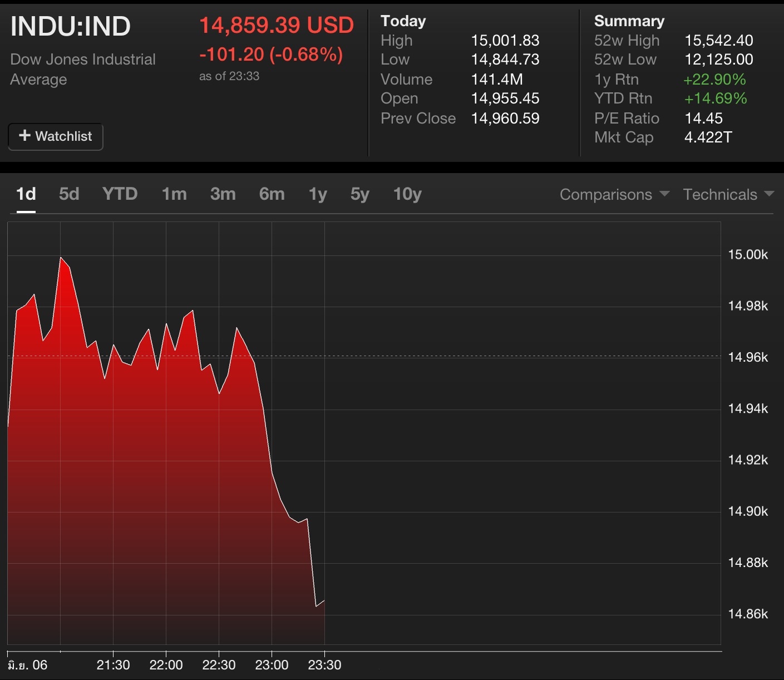
Task: Click the YTD Rtn value +14.69%
Action: click(716, 98)
